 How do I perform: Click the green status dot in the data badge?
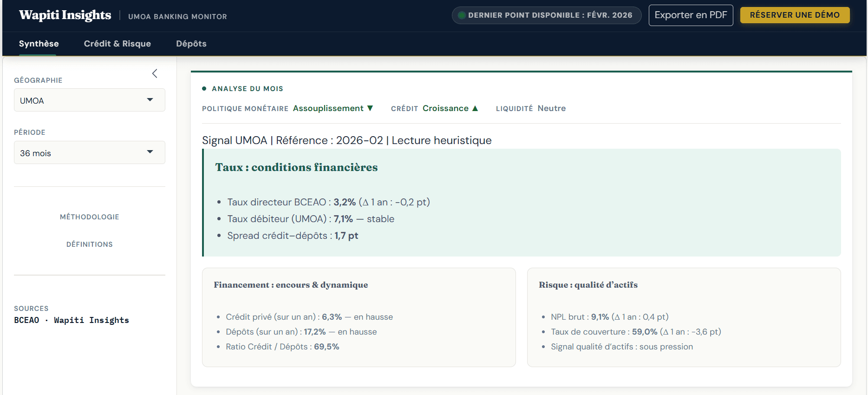click(462, 15)
